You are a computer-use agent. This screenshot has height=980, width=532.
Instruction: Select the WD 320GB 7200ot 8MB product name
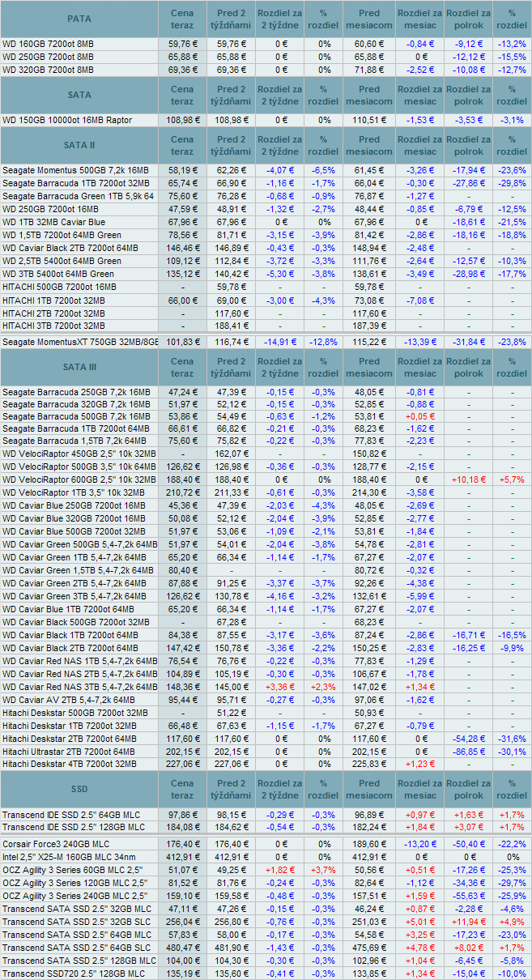coord(48,70)
